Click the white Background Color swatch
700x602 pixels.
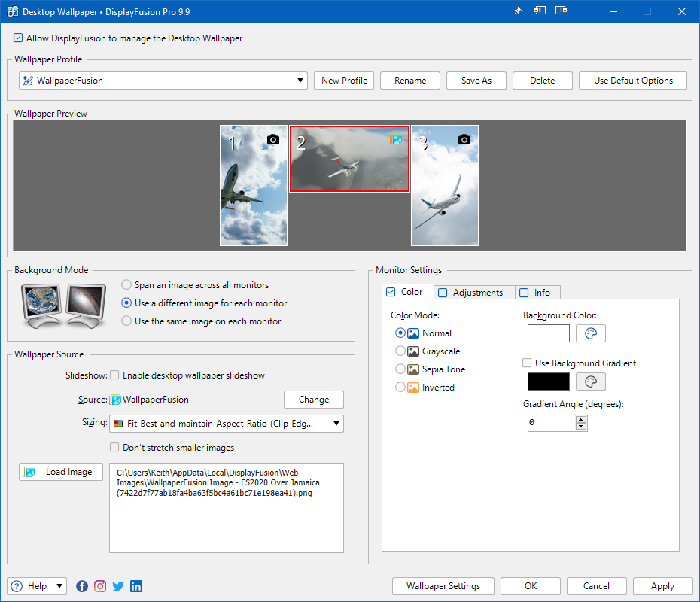[549, 333]
